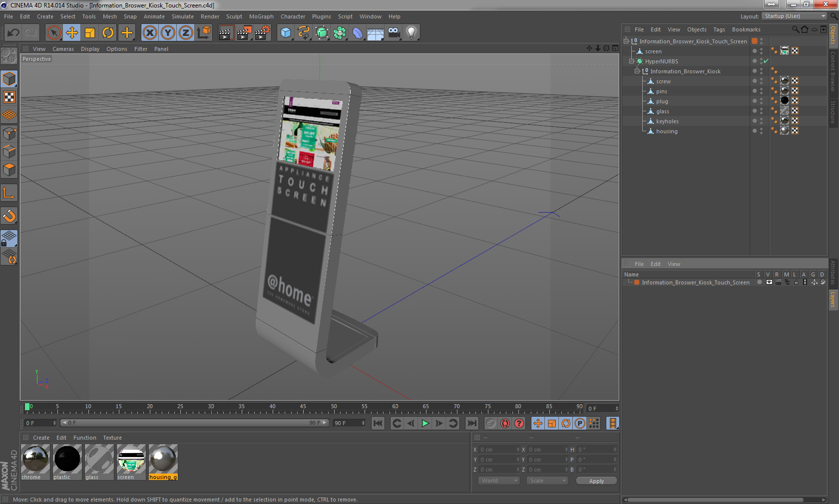Viewport: 839px width, 504px height.
Task: Select the screen material thumbnail
Action: point(131,460)
